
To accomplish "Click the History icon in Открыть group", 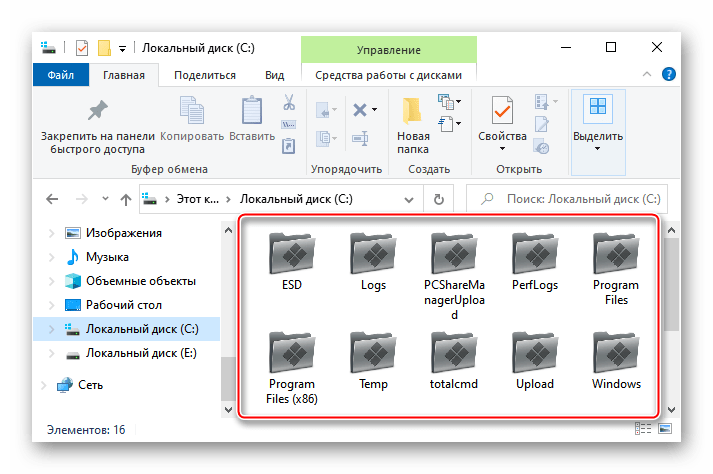I will 542,147.
